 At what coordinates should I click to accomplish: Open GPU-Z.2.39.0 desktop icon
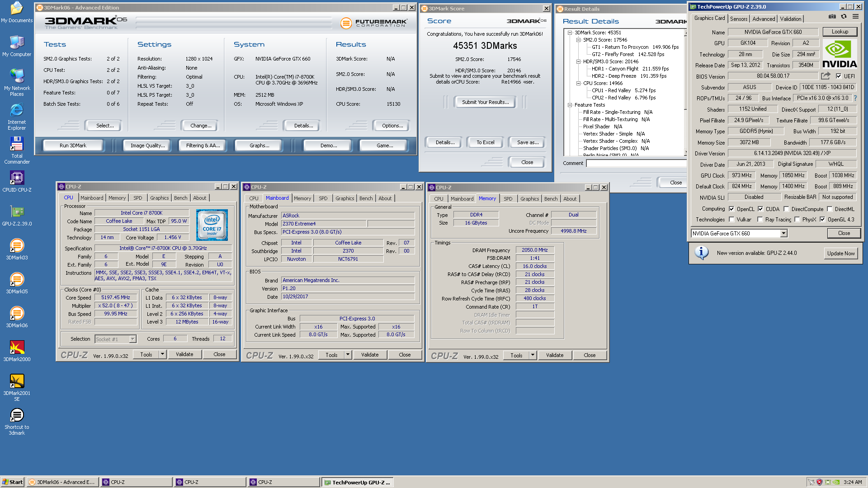tap(17, 216)
